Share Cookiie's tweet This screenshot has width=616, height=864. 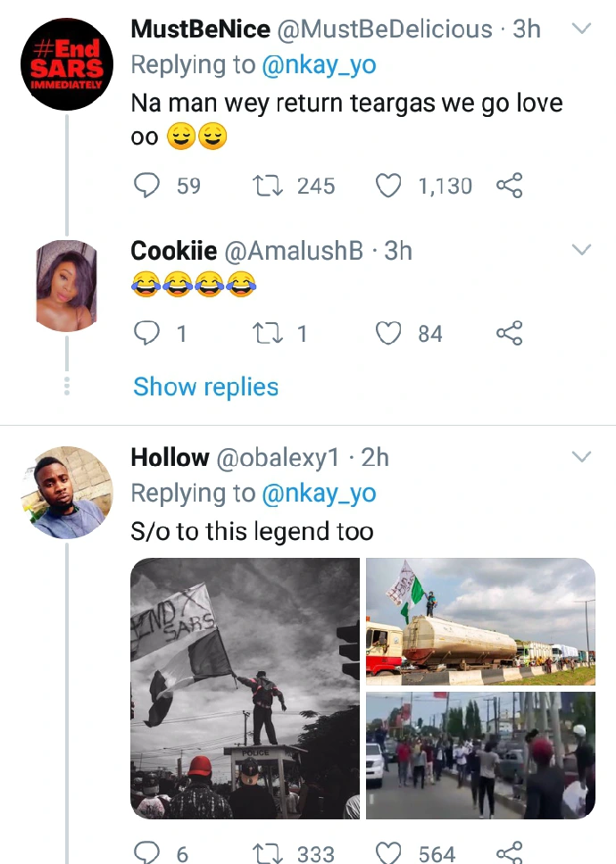pyautogui.click(x=509, y=334)
